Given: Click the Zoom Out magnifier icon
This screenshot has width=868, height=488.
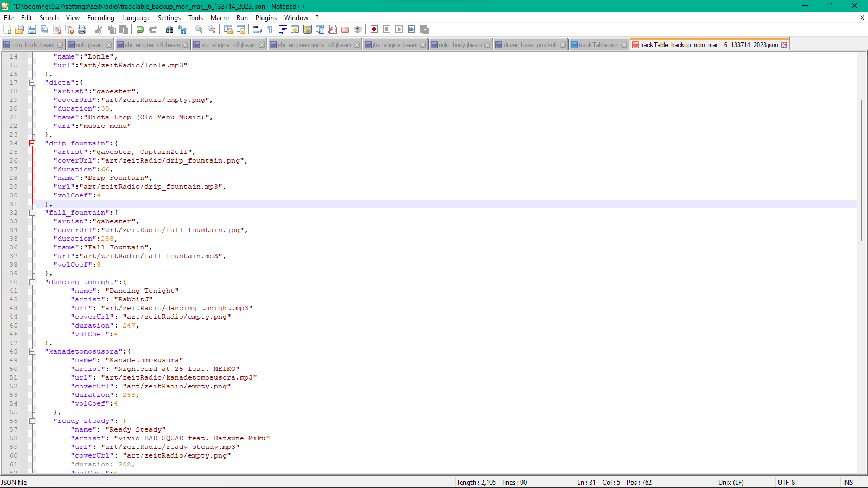Looking at the screenshot, I should tap(212, 29).
